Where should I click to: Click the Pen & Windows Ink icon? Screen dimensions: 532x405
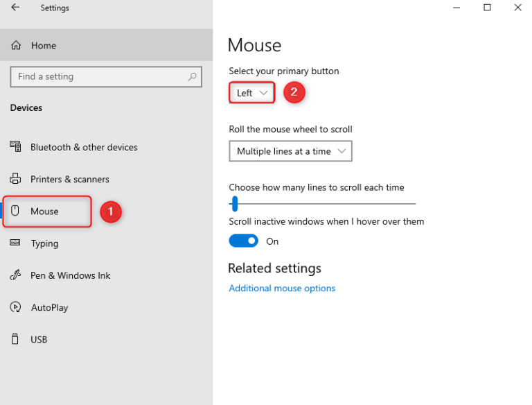(16, 275)
